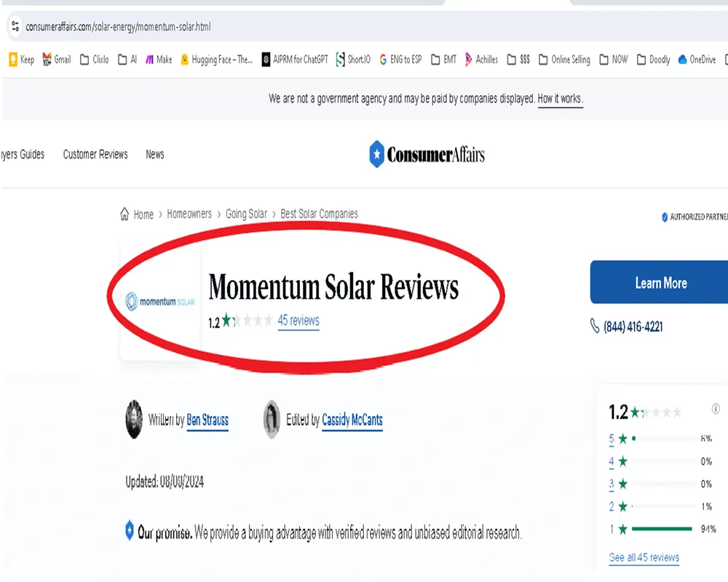Viewport: 728px width, 582px height.
Task: Open the How it works link
Action: 559,99
